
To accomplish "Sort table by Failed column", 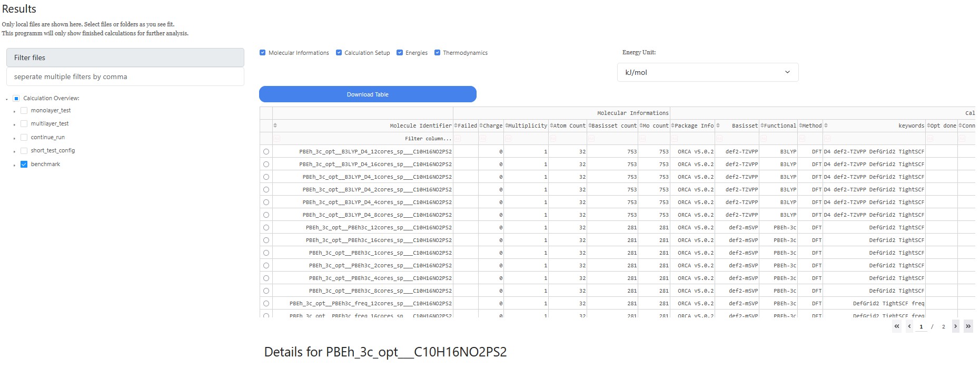I will coord(456,125).
